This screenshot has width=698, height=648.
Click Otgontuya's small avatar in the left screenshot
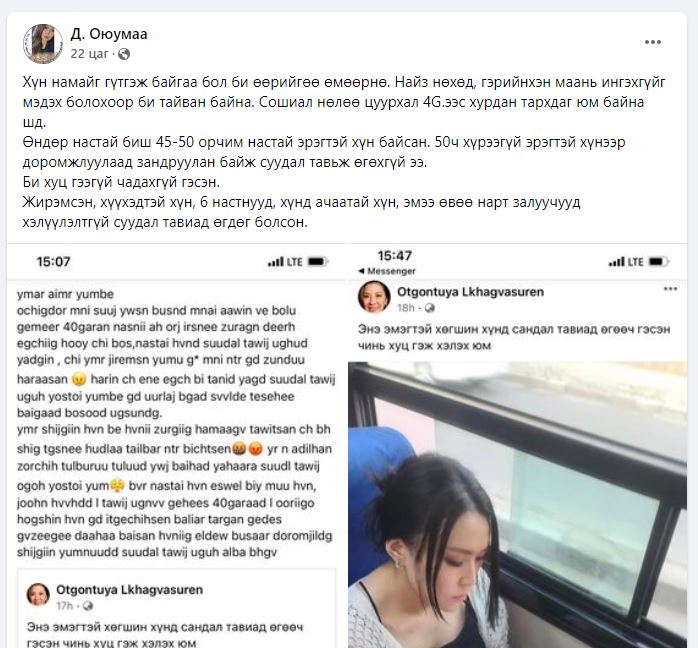pyautogui.click(x=38, y=595)
